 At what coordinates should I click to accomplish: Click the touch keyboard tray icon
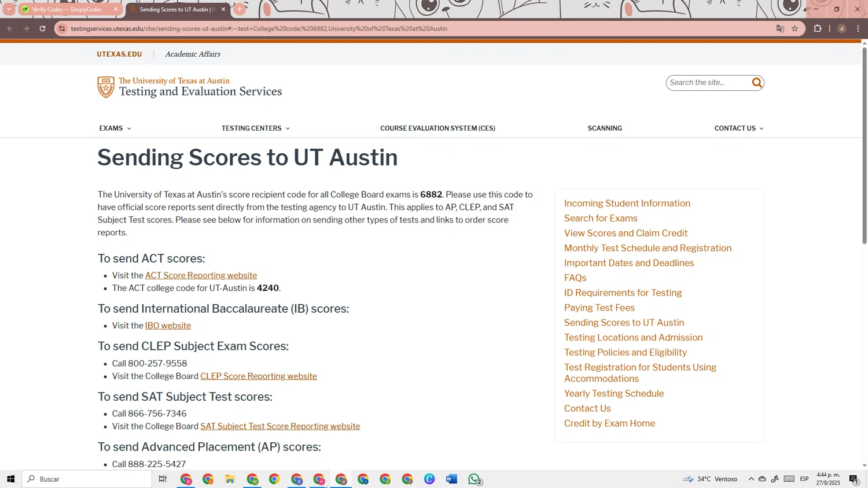pyautogui.click(x=789, y=479)
